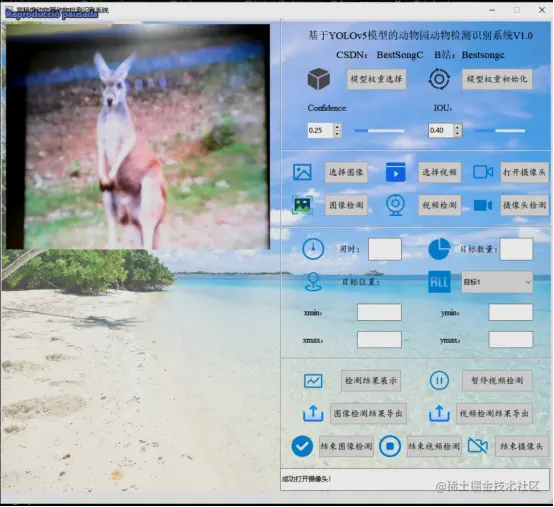Open the 目标1 target dropdown
The height and width of the screenshot is (507, 554).
click(497, 282)
